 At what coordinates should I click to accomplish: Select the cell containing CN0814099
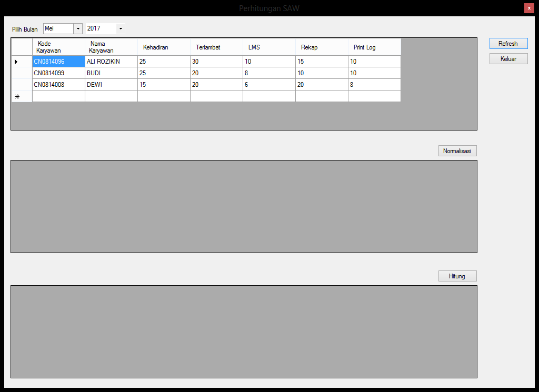tap(58, 73)
